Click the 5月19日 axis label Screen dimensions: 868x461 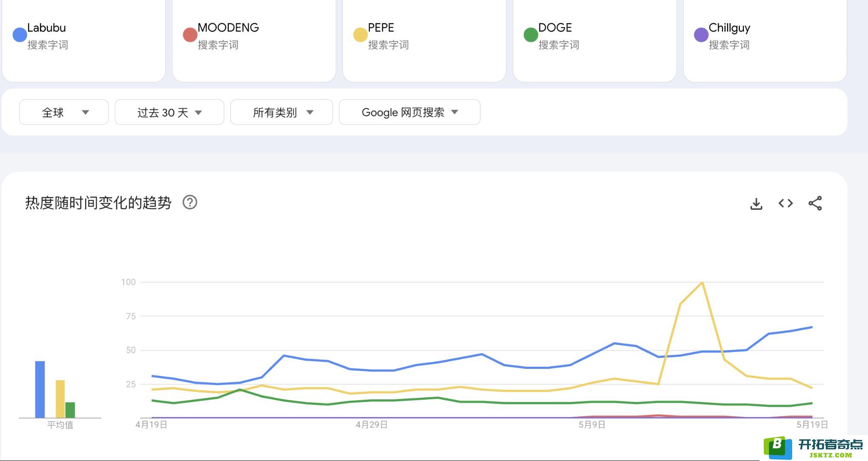[x=812, y=425]
